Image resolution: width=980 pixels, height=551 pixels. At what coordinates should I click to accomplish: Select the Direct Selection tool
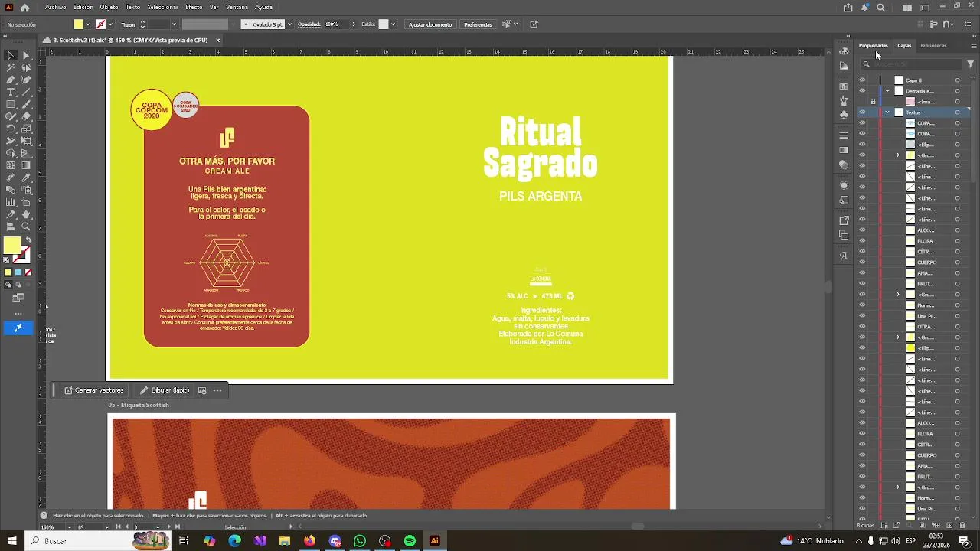point(26,55)
